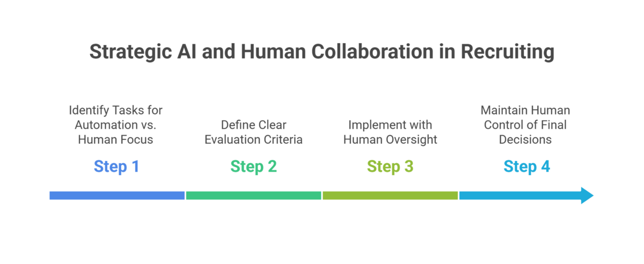Screen dimensions: 644x264
Task: Select "Maintain Human Control of Final Decisions" text
Action: pyautogui.click(x=525, y=125)
